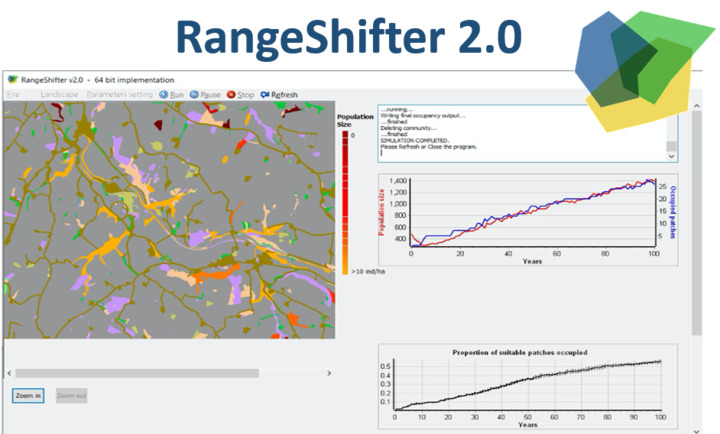Click the Population Size color legend bar
Screen dimensions: 720x434
point(345,203)
